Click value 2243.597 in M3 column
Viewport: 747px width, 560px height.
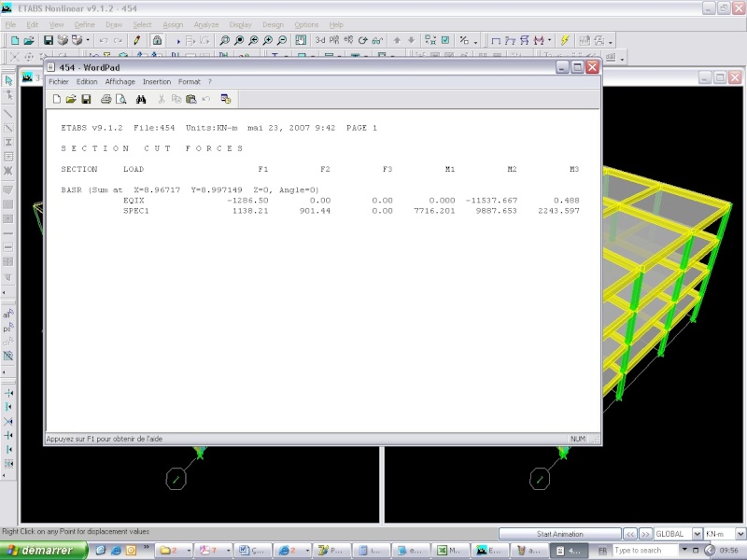(x=558, y=211)
